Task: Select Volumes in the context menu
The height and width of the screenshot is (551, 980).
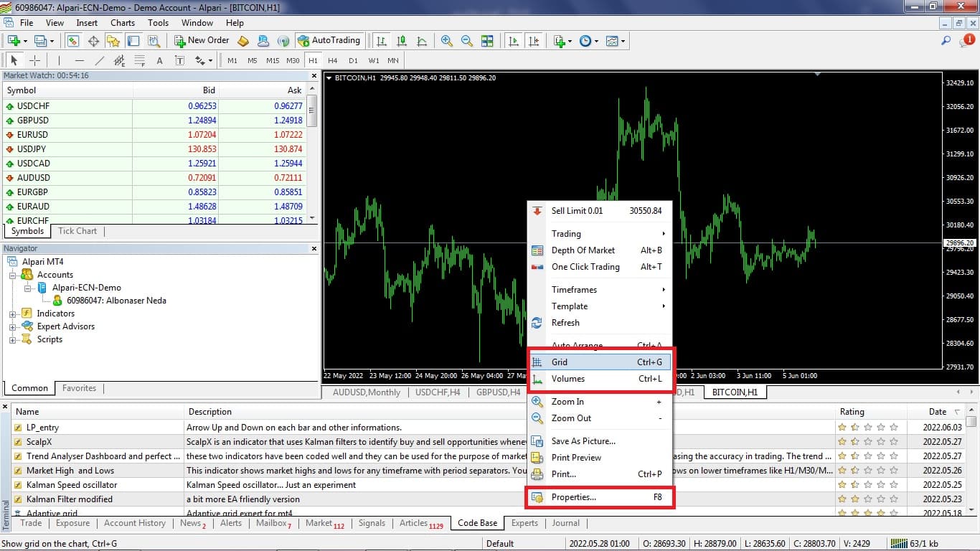Action: click(x=600, y=379)
